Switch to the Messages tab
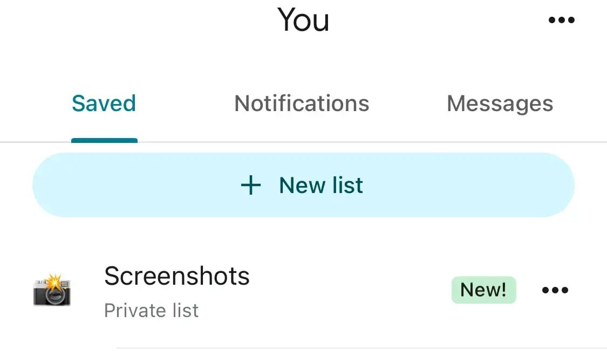607x364 pixels. [499, 103]
